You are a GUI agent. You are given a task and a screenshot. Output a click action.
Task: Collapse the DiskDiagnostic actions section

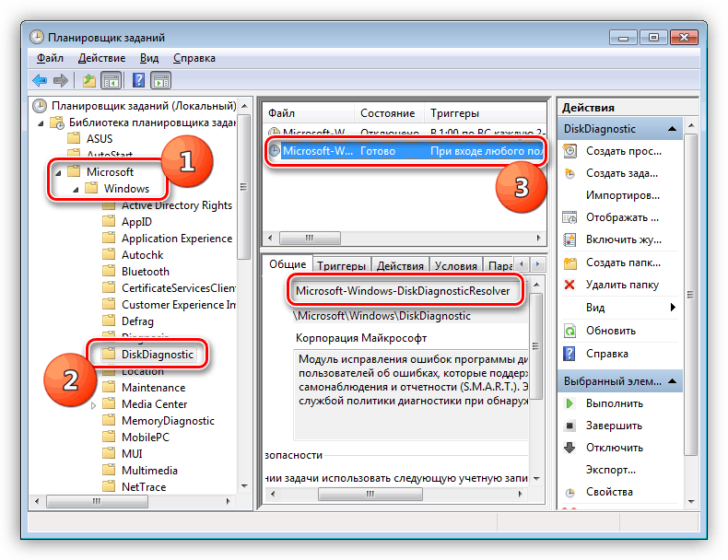pyautogui.click(x=672, y=129)
